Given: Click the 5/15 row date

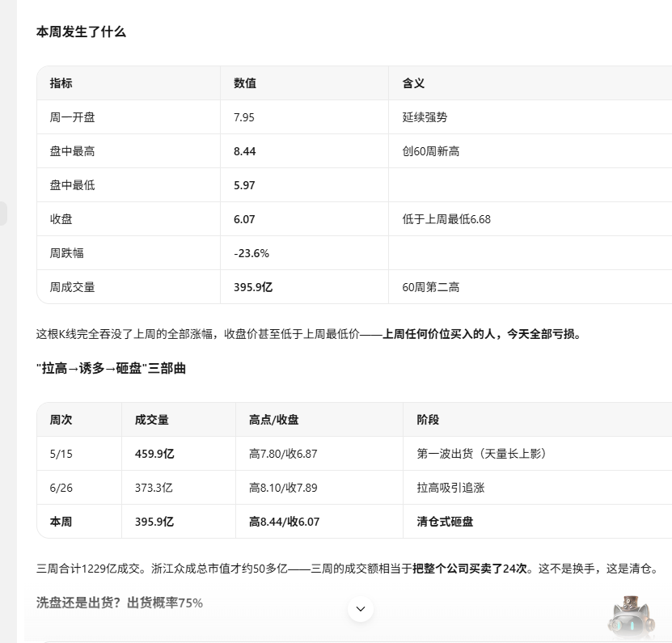Looking at the screenshot, I should click(61, 454).
